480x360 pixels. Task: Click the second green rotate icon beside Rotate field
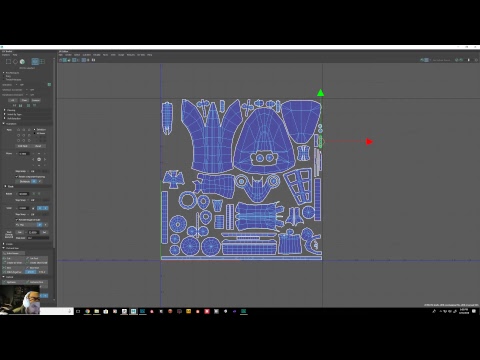coord(39,194)
